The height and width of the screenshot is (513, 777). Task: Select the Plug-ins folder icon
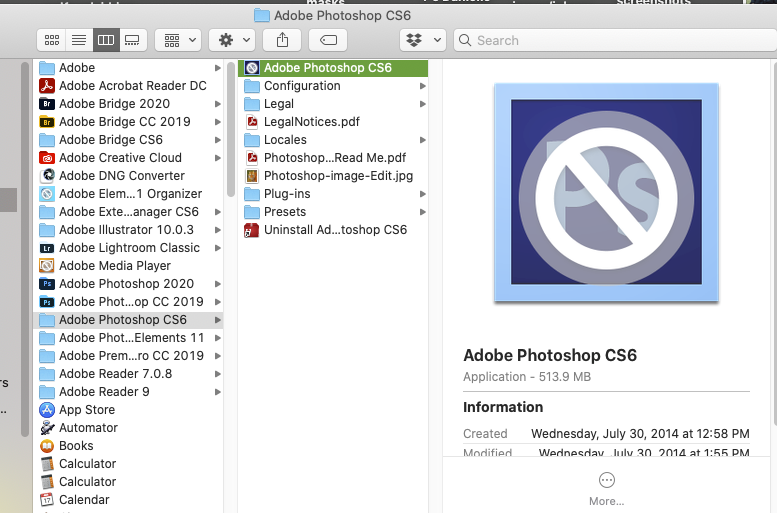[252, 194]
